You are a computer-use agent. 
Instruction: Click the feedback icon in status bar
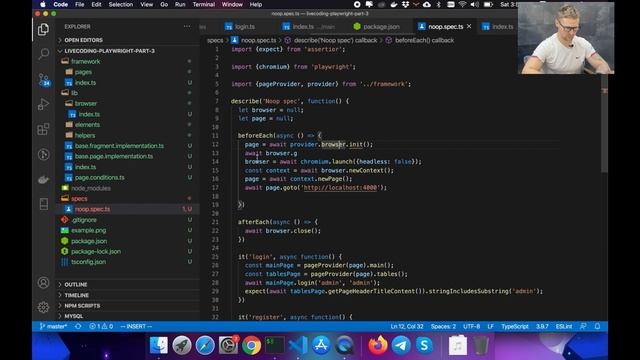[583, 326]
